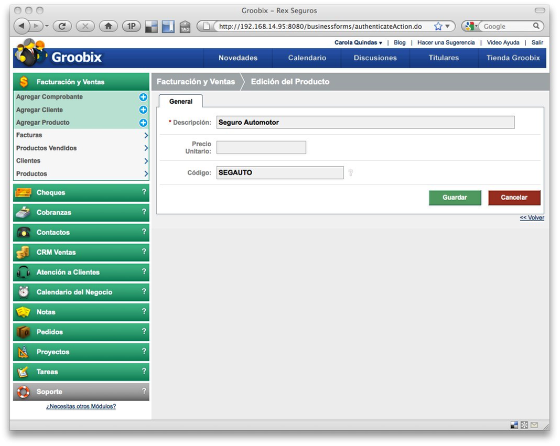Open the Carola Quindas user dropdown

pyautogui.click(x=358, y=42)
